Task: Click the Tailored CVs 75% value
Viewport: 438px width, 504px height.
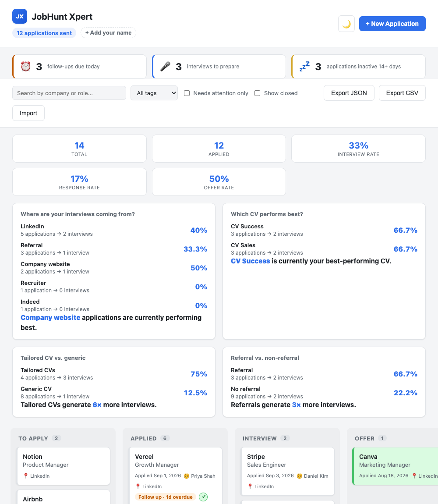Action: [x=198, y=374]
